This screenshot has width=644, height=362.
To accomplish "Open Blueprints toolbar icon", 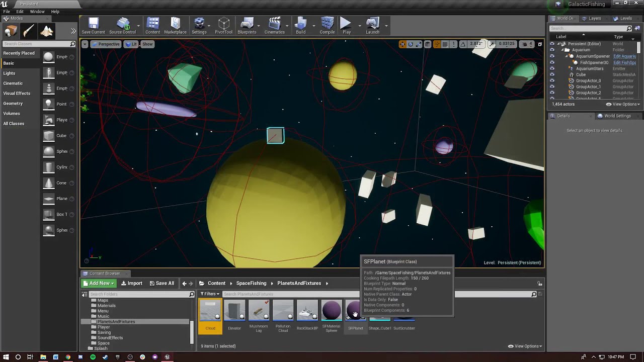I will click(247, 26).
